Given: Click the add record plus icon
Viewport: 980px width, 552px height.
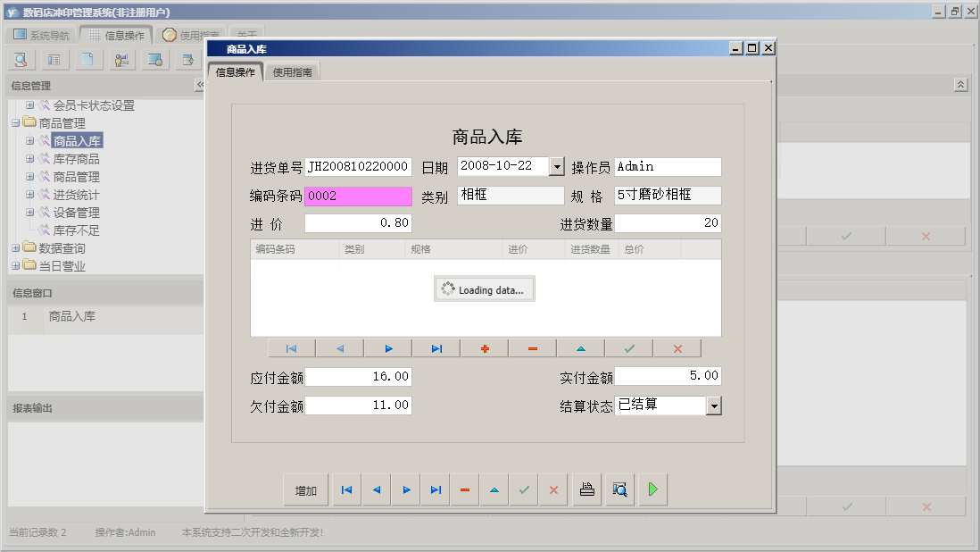Looking at the screenshot, I should [483, 347].
